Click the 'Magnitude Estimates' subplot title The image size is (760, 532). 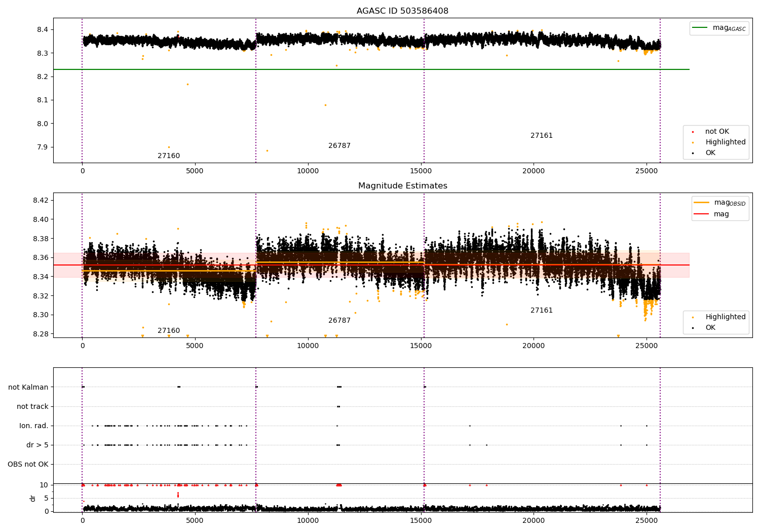tap(402, 186)
